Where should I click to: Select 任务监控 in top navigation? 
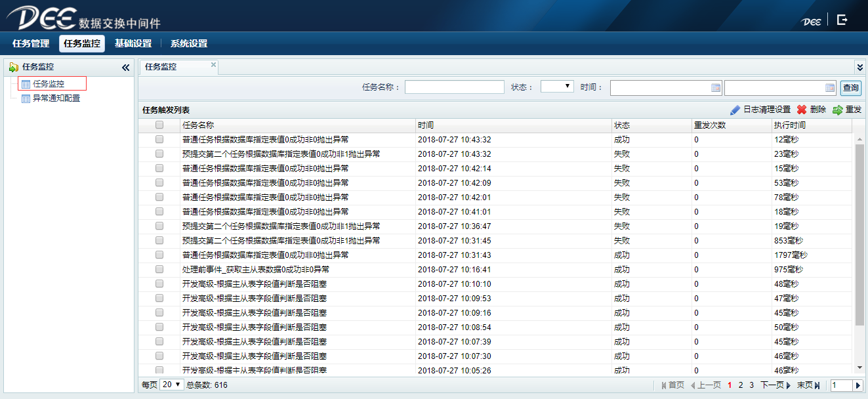click(x=82, y=43)
